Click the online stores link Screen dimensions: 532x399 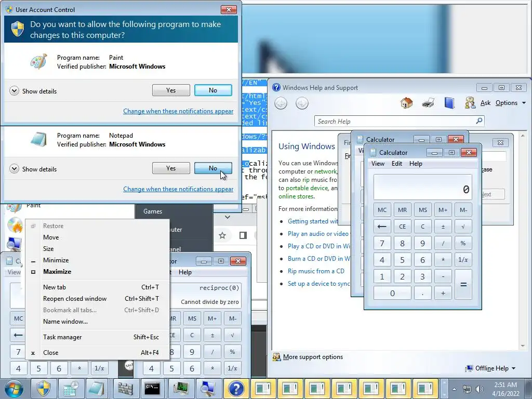click(296, 196)
